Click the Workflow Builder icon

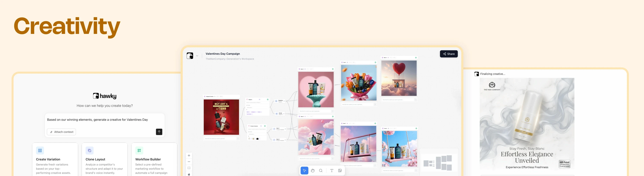coord(139,150)
